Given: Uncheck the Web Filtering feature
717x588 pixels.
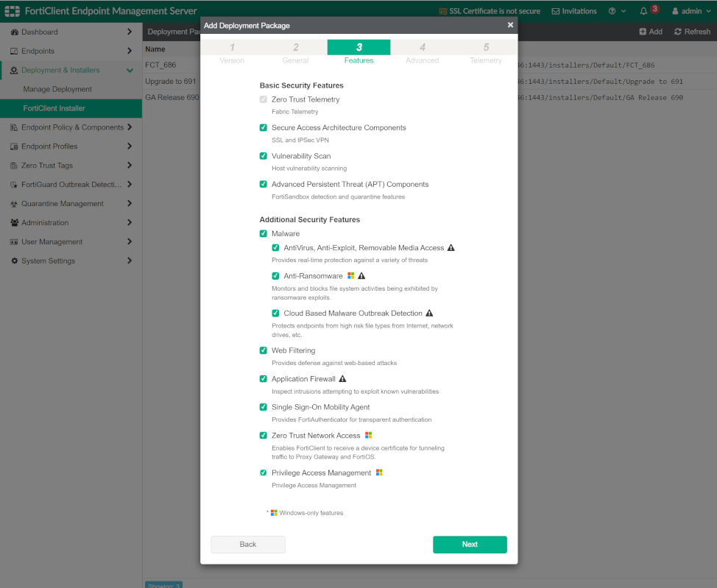Looking at the screenshot, I should [263, 350].
